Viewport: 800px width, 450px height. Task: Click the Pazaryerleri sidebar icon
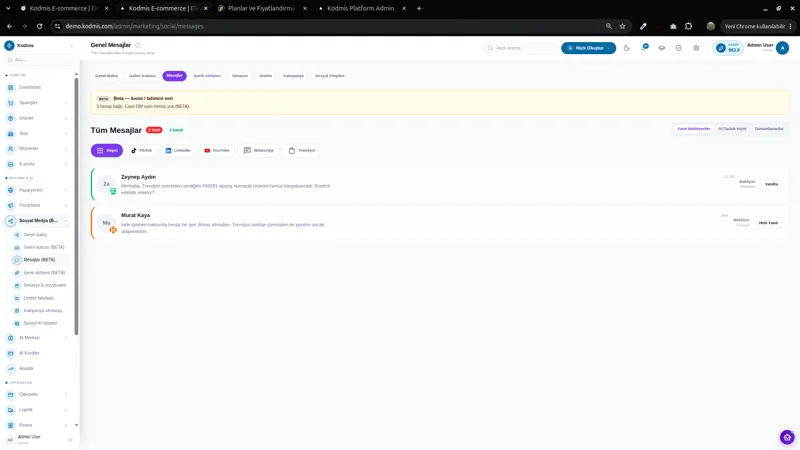point(11,190)
